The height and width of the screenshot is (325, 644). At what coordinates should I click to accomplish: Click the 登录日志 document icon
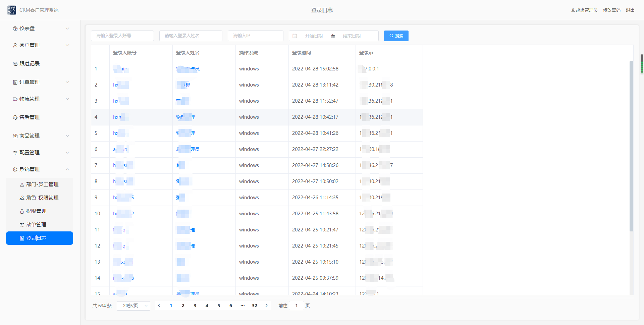(22, 238)
